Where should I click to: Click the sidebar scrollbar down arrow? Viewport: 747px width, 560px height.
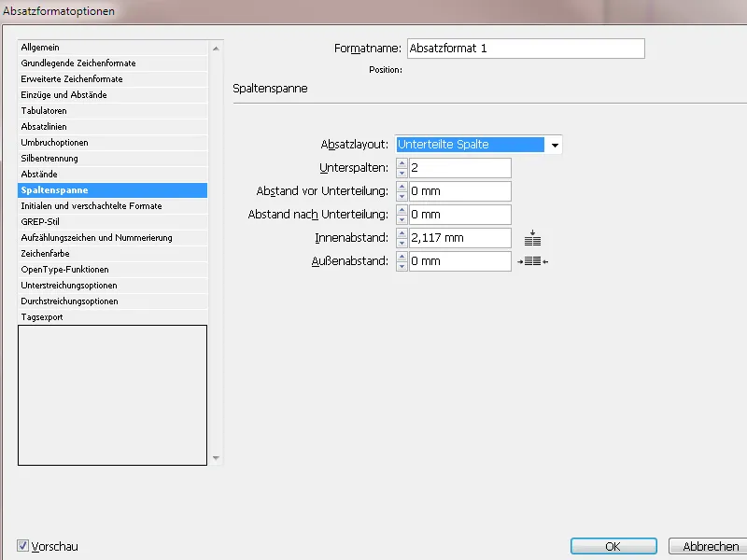[x=216, y=458]
